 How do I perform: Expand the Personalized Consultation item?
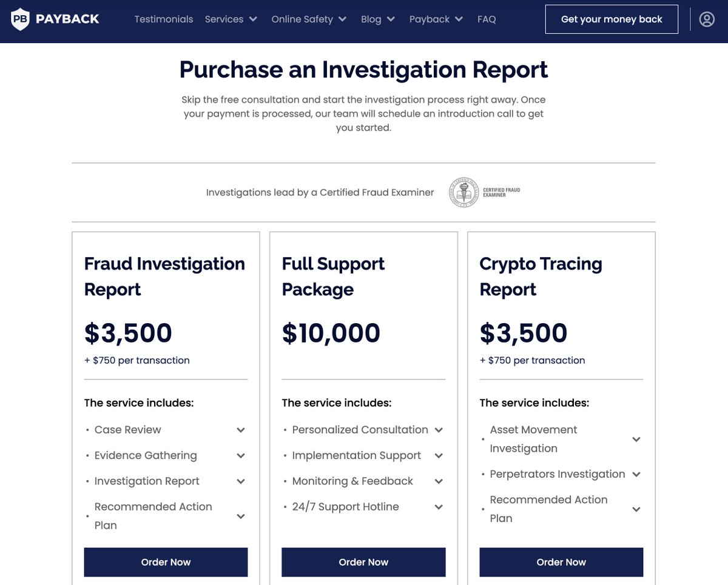coord(363,430)
